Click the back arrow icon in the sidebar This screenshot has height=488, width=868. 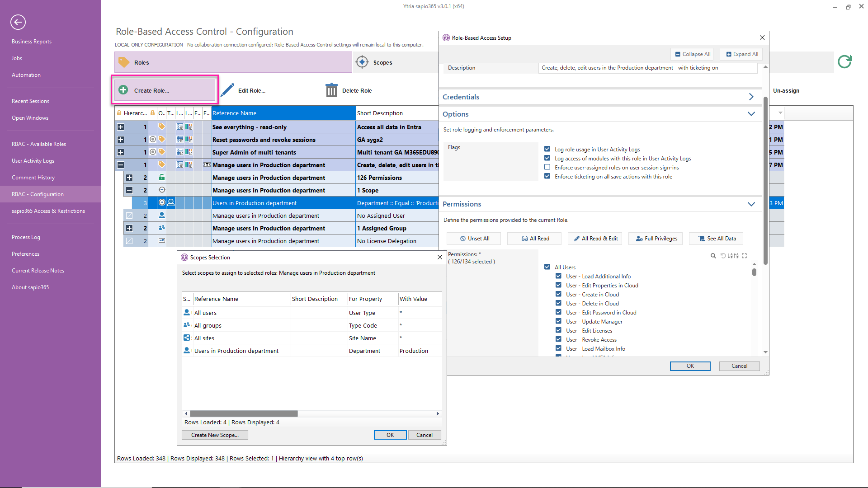coord(18,22)
